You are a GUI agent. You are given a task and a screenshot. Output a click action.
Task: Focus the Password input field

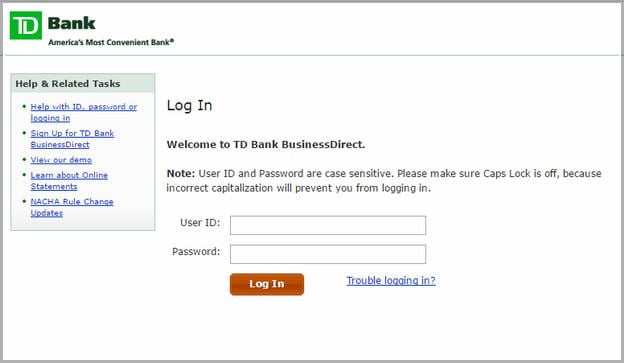(328, 254)
